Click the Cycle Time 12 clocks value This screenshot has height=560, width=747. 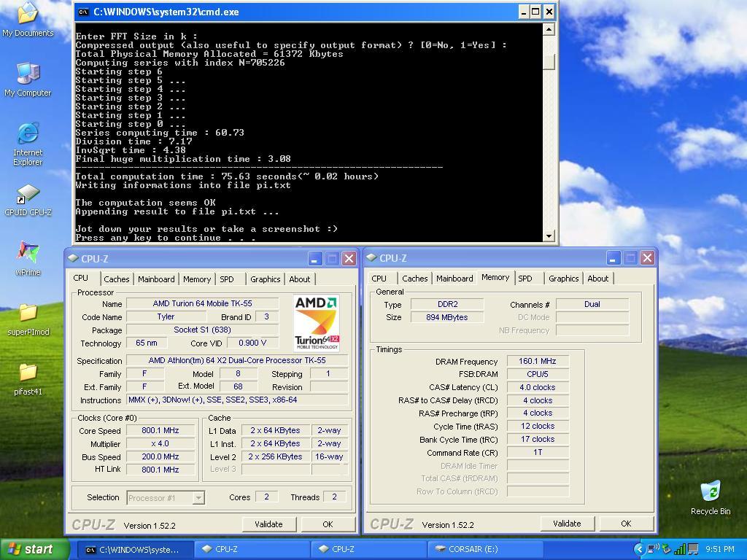tap(538, 426)
